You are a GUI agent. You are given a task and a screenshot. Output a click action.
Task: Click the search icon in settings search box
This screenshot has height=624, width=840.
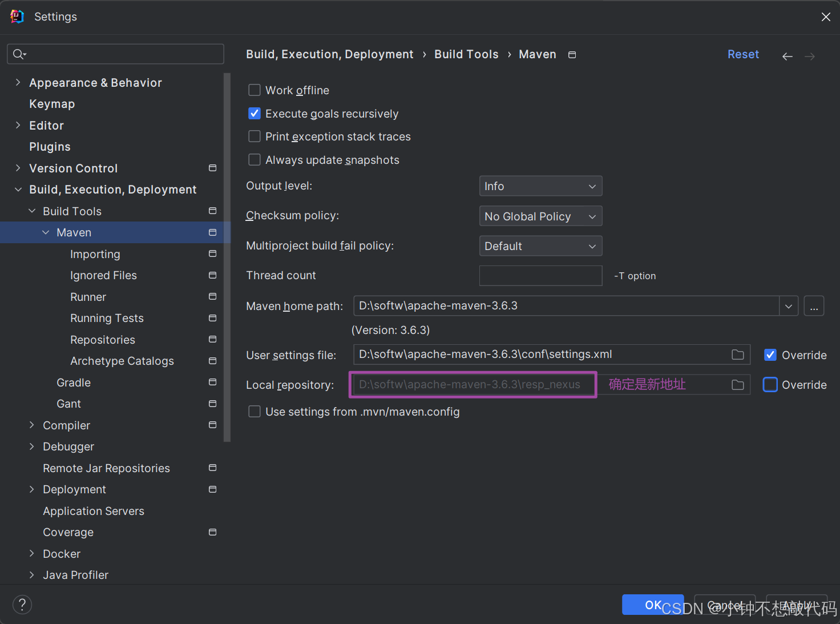coord(19,54)
